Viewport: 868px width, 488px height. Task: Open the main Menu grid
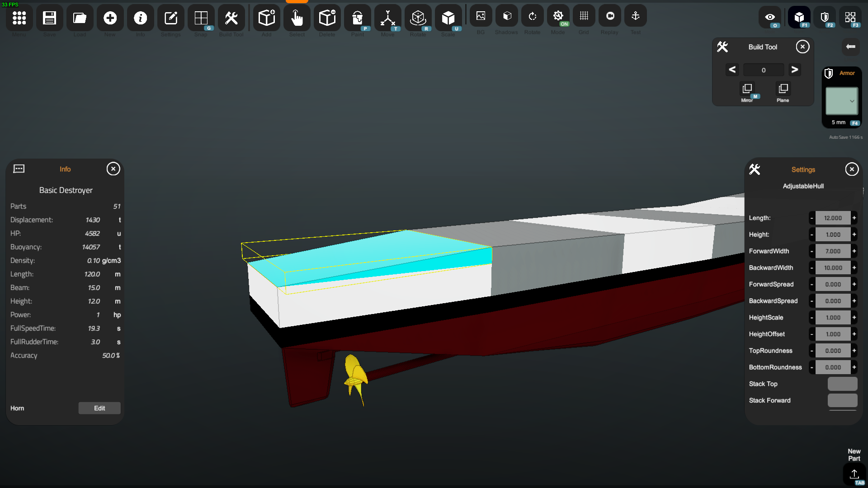[19, 18]
